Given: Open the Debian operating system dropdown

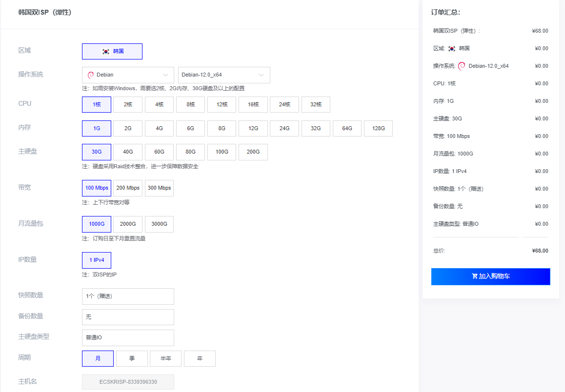Looking at the screenshot, I should (x=128, y=75).
